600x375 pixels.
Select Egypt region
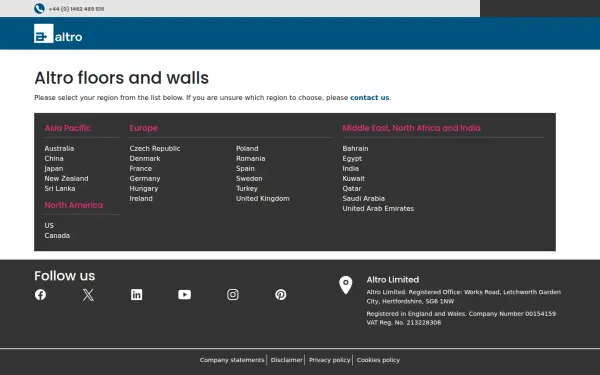coord(352,158)
